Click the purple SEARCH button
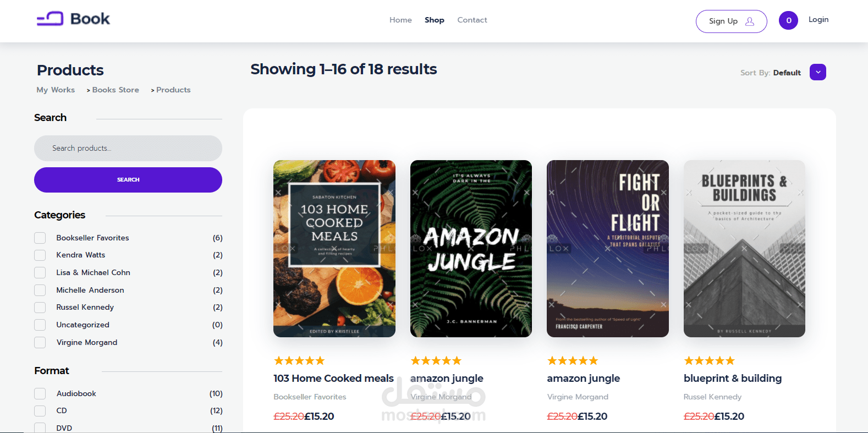This screenshot has width=868, height=433. click(128, 180)
